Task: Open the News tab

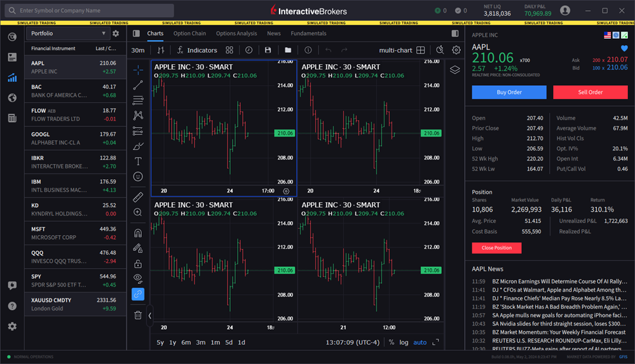Action: (x=274, y=34)
